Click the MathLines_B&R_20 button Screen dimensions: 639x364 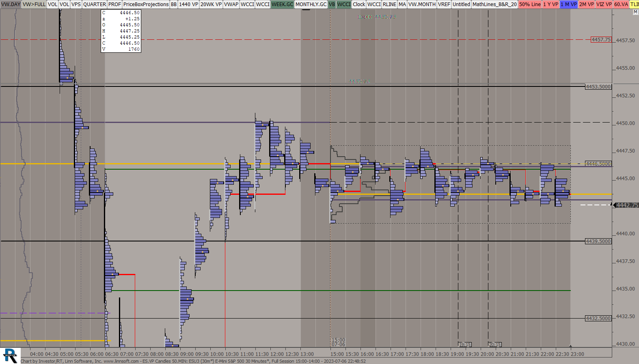494,4
